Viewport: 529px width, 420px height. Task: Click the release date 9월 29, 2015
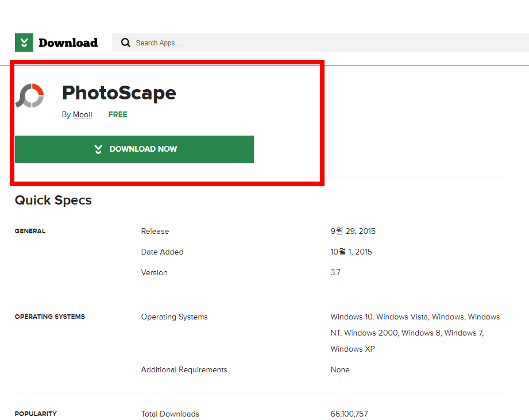[x=353, y=231]
